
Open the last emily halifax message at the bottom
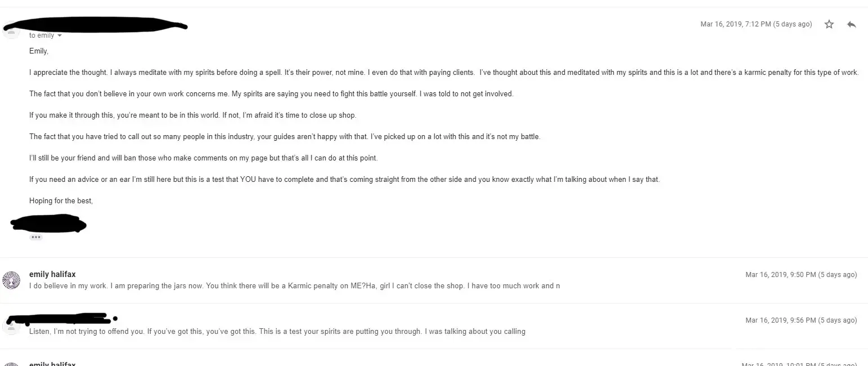[x=52, y=364]
